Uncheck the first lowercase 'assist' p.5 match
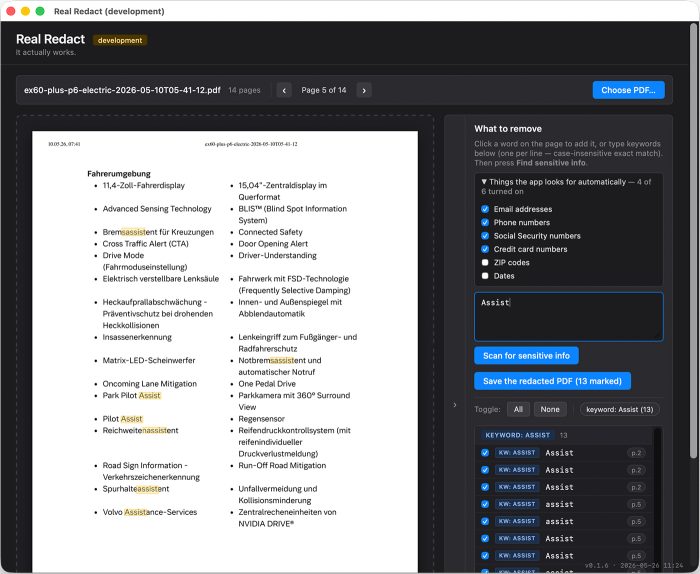The width and height of the screenshot is (700, 574). (x=485, y=504)
